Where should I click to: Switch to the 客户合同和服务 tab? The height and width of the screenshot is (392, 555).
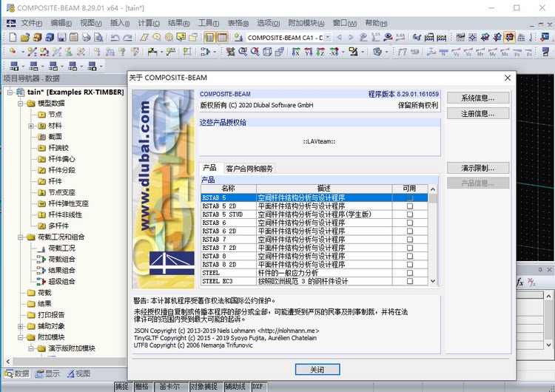pyautogui.click(x=249, y=169)
